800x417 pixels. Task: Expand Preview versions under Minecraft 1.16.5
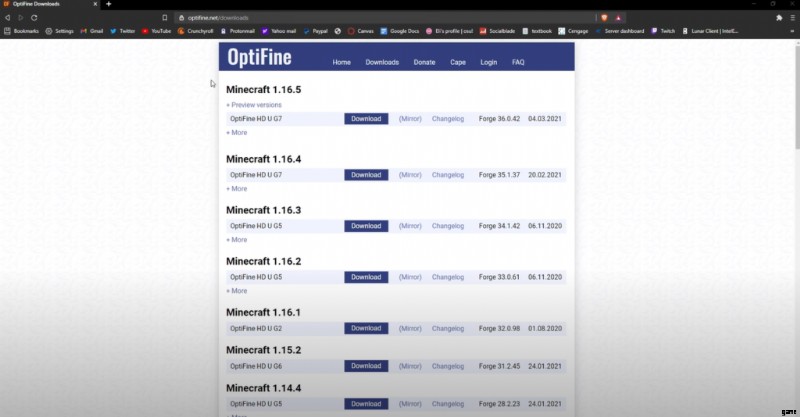point(254,105)
